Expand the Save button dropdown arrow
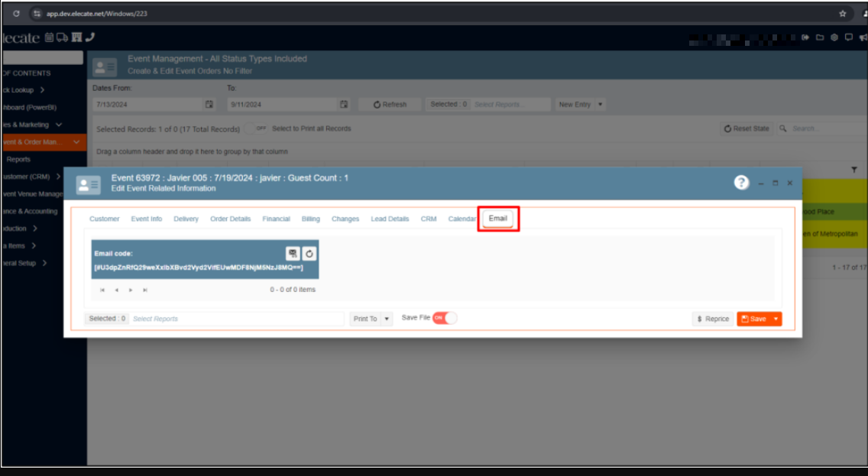 click(x=776, y=319)
